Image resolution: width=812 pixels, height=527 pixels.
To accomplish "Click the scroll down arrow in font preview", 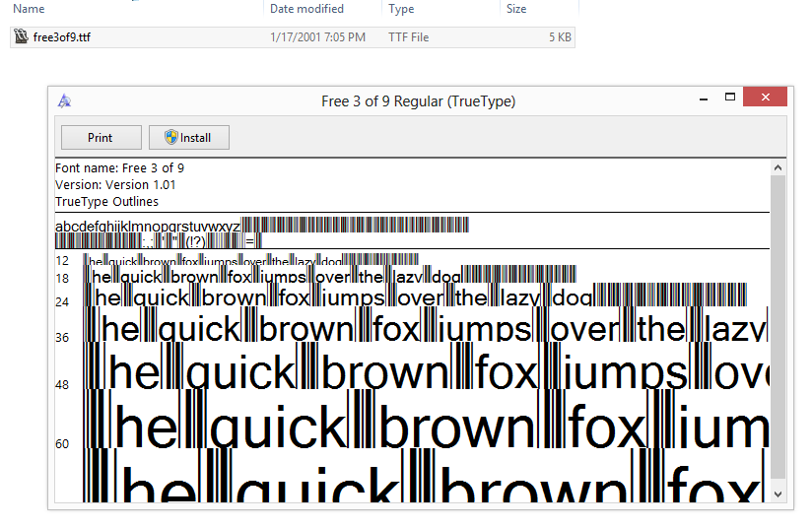I will coord(778,494).
